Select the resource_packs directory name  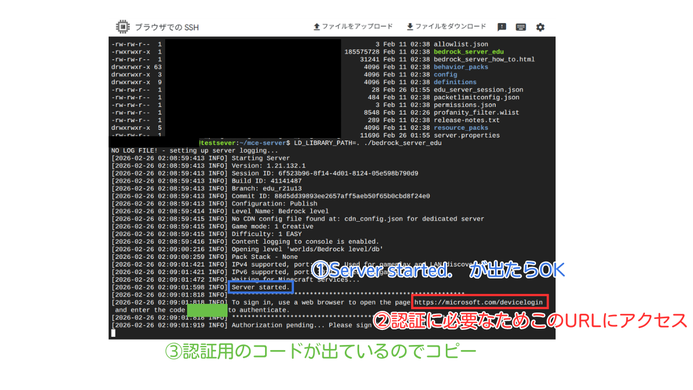coord(461,128)
